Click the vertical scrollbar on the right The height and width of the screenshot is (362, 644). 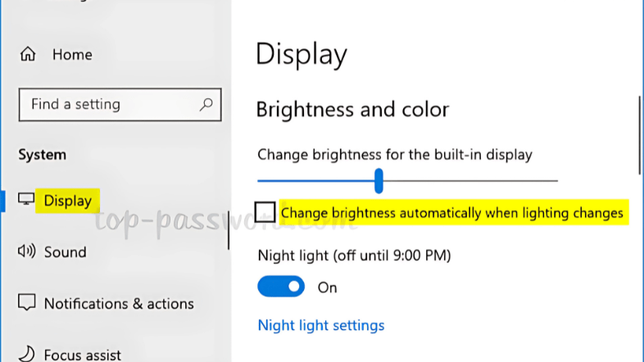(x=640, y=135)
